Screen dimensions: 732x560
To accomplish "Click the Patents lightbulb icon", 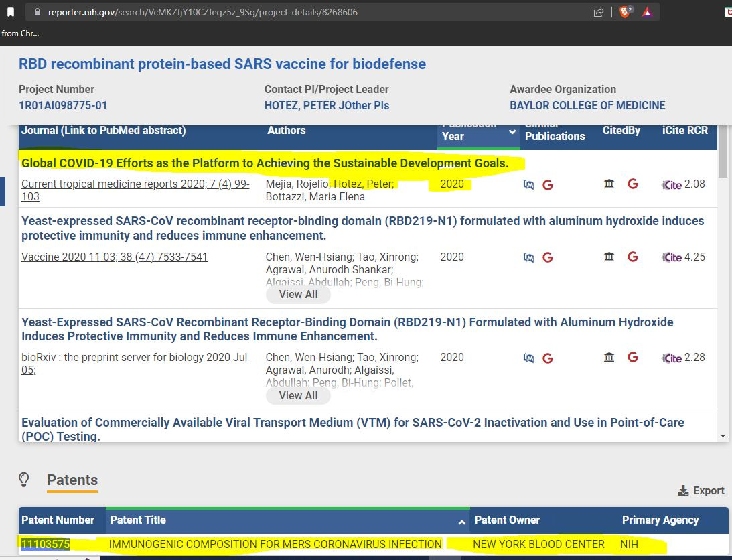I will click(24, 480).
